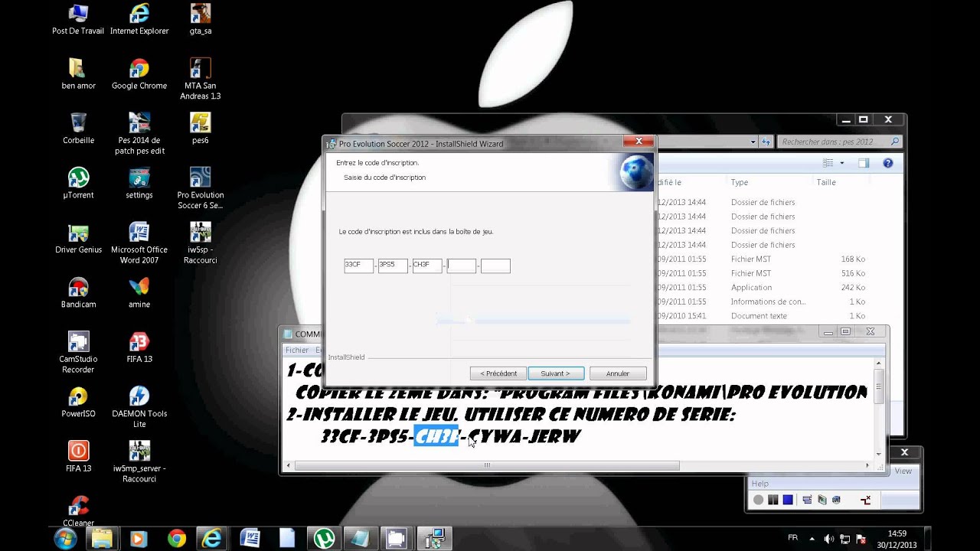Click the document window's scroll right arrow
Viewport: 980px width, 551px height.
(867, 465)
